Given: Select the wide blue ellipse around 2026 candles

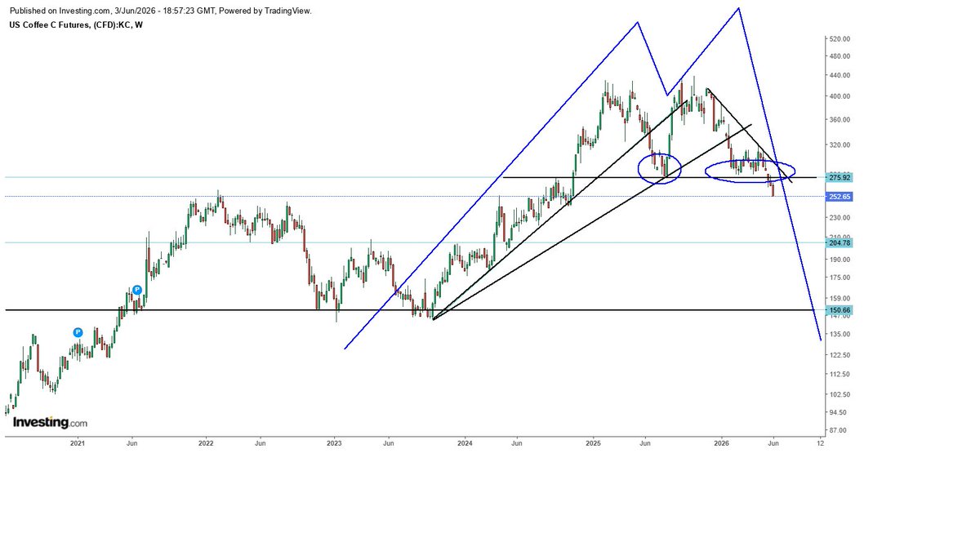Looking at the screenshot, I should (x=750, y=171).
